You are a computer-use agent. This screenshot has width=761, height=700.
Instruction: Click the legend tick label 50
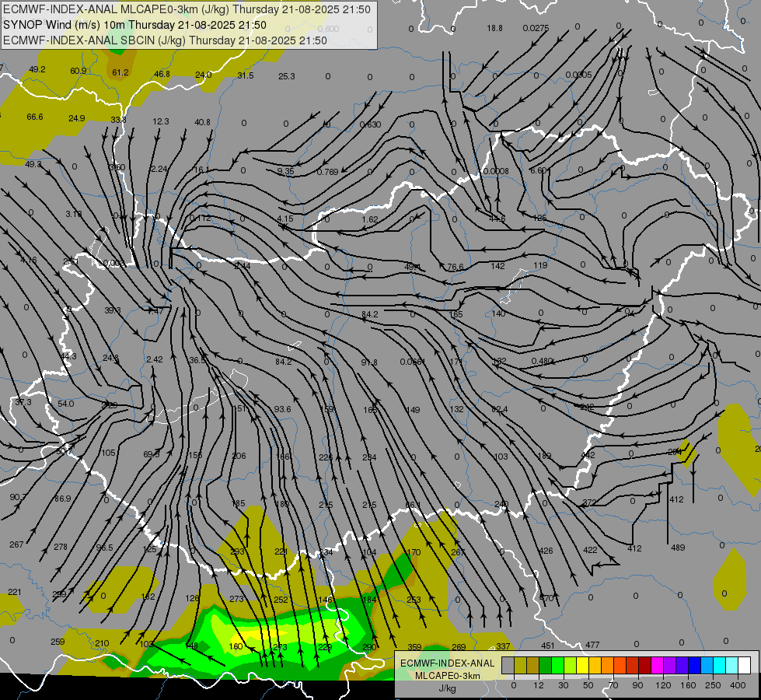[x=588, y=685]
